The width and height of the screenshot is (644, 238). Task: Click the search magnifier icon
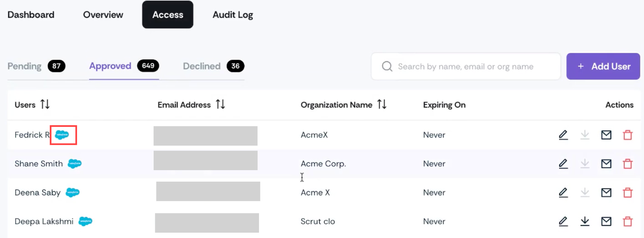[x=387, y=66]
